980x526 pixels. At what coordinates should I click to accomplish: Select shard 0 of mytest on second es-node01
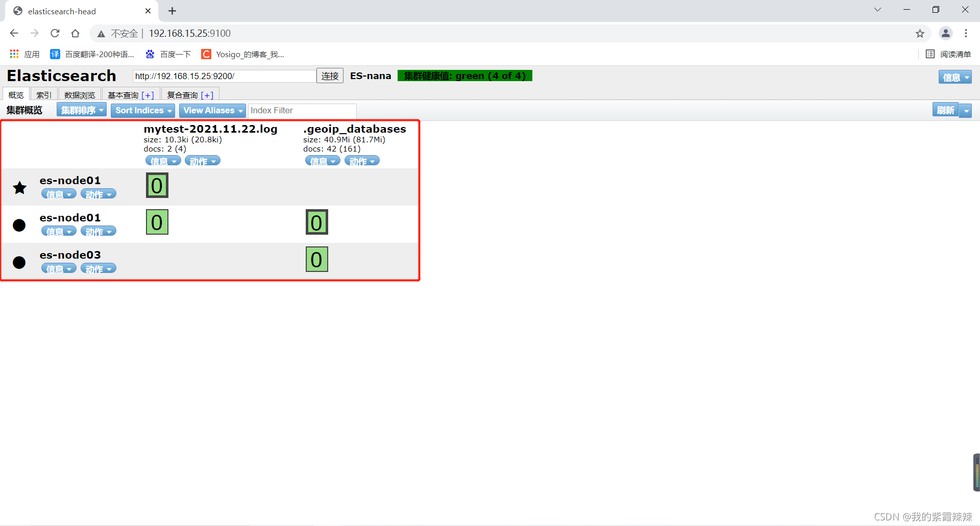[157, 222]
